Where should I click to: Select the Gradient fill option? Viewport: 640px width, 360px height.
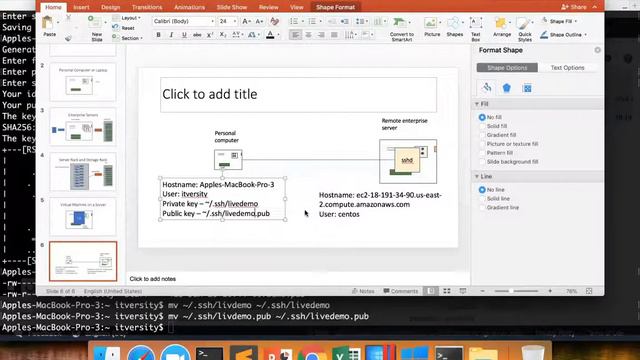(x=498, y=135)
